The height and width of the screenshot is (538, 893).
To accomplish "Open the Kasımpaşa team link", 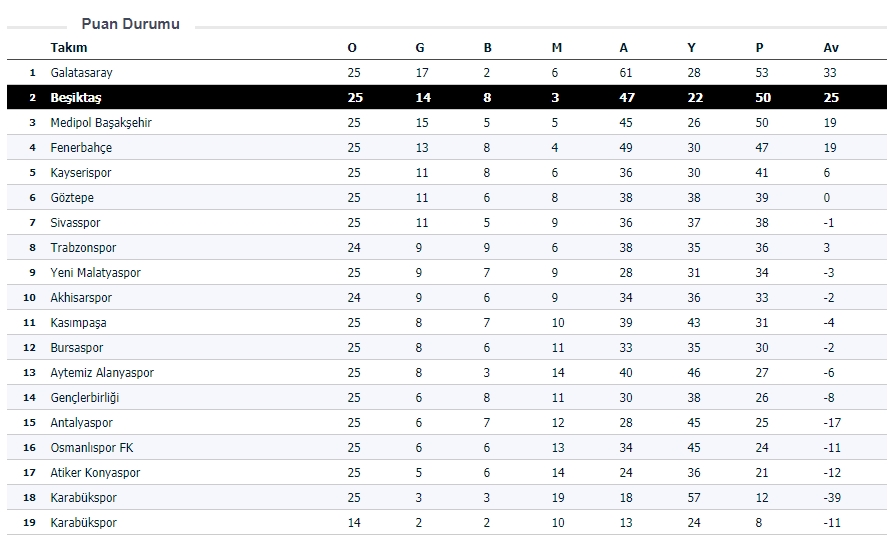I will (78, 323).
